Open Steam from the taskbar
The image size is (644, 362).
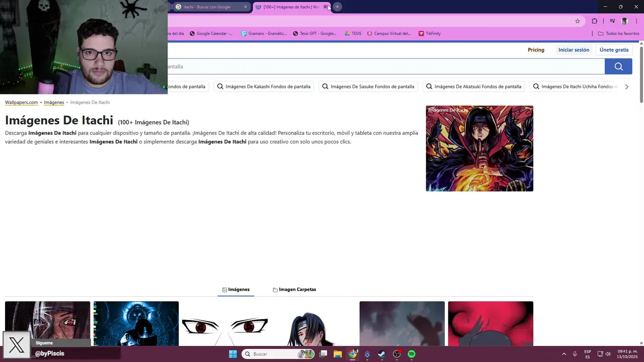(382, 354)
